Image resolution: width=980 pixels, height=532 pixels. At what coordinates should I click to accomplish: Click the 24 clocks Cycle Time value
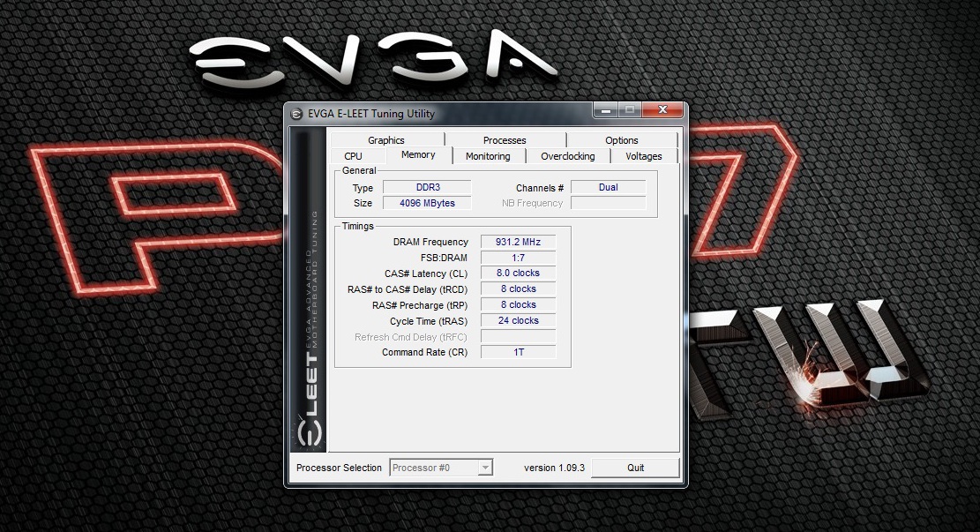point(518,321)
